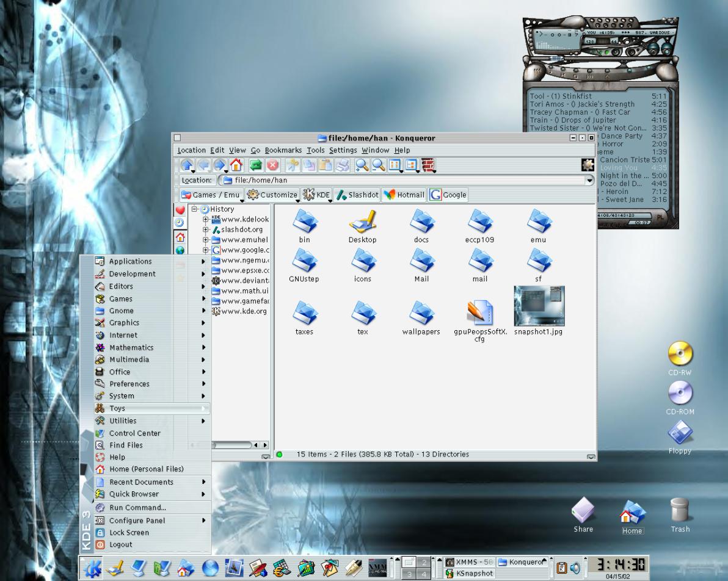
Task: Open the Floppy desktop icon
Action: pyautogui.click(x=680, y=437)
